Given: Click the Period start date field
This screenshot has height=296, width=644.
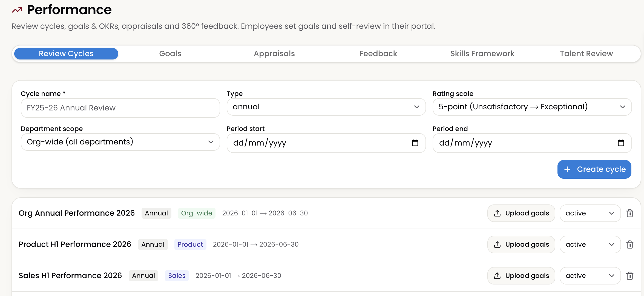Looking at the screenshot, I should tap(326, 143).
